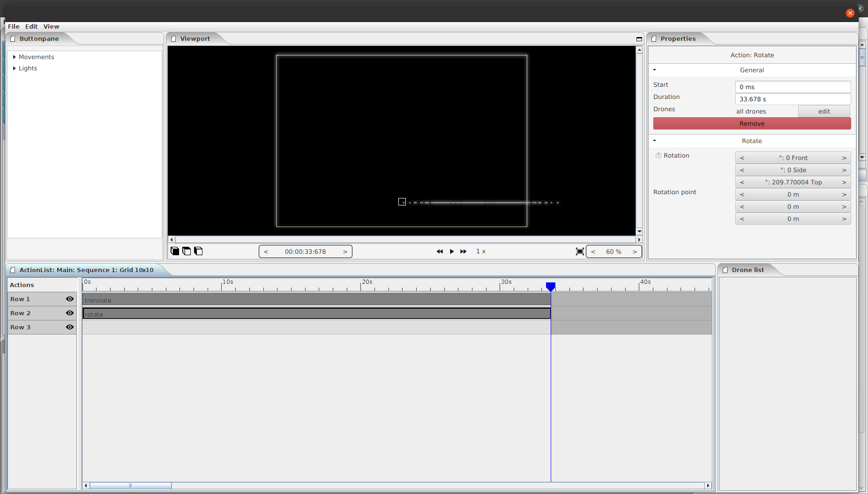This screenshot has height=494, width=868.
Task: Close the window with the orange X
Action: pyautogui.click(x=850, y=13)
